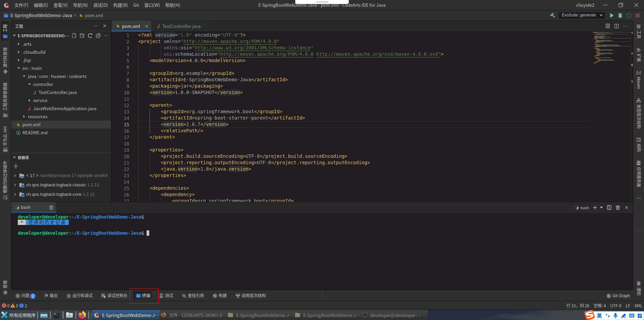Expand the resources folder
Screen dimensions: 644x320
point(24,117)
